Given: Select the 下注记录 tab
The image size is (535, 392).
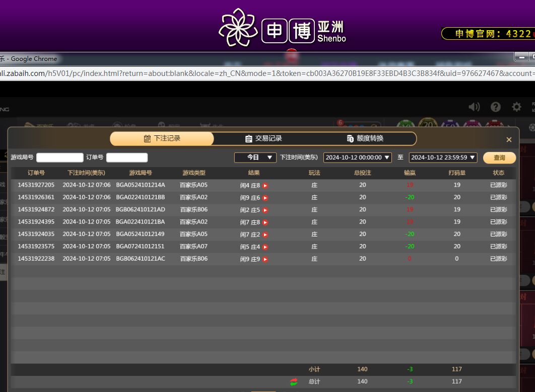Looking at the screenshot, I should point(162,138).
